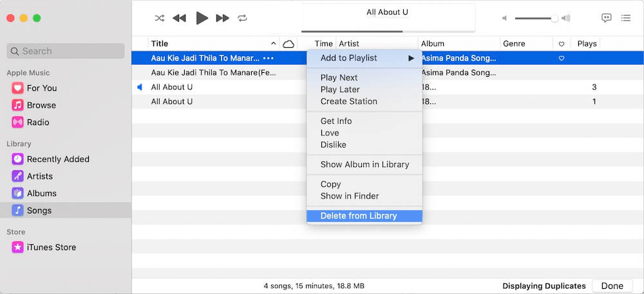Sort by the Time column
This screenshot has height=294, width=644.
pyautogui.click(x=324, y=44)
